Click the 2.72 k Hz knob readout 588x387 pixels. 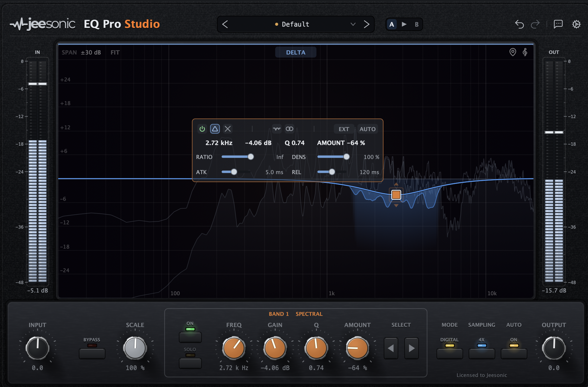(x=234, y=368)
